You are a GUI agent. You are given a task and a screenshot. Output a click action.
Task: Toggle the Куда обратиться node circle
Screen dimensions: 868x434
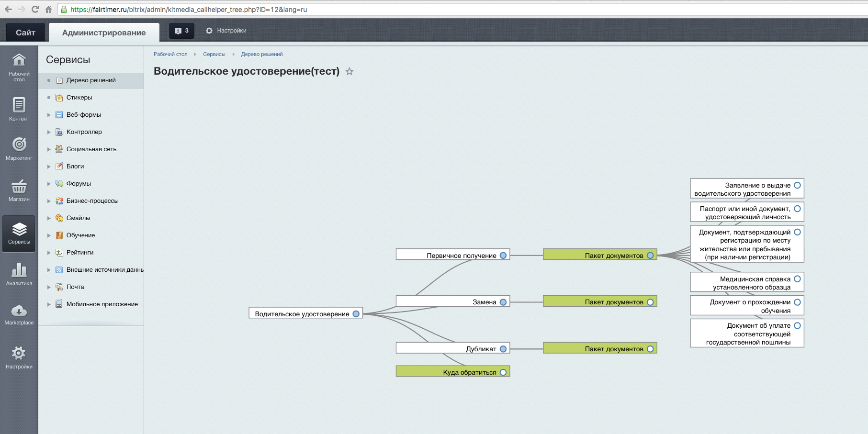tap(503, 372)
